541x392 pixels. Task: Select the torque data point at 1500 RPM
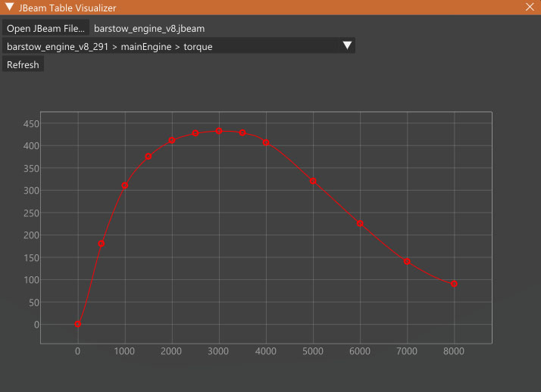click(149, 157)
